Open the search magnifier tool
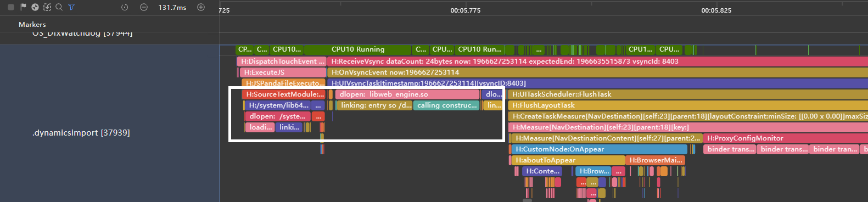Viewport: 868px width, 202px height. [x=59, y=7]
